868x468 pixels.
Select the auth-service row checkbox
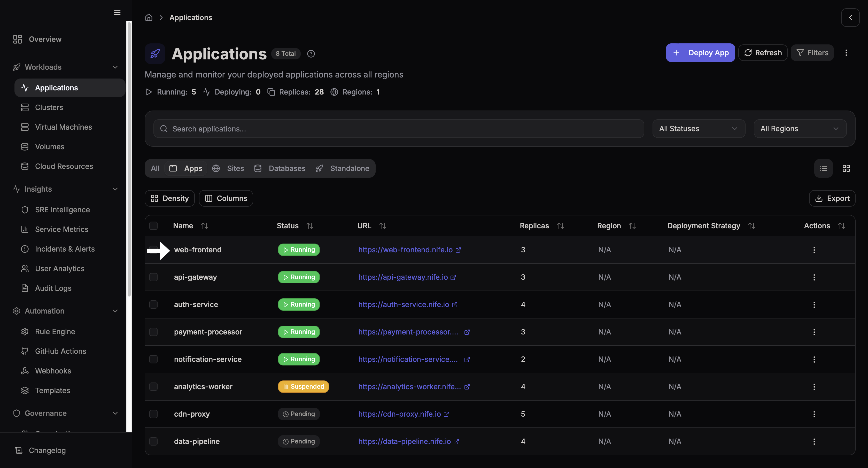coord(153,305)
